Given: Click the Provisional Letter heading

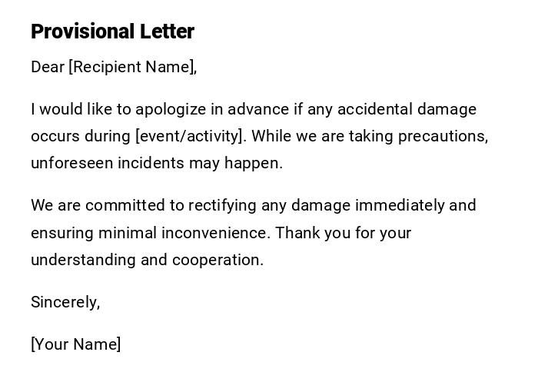Looking at the screenshot, I should click(x=112, y=32).
